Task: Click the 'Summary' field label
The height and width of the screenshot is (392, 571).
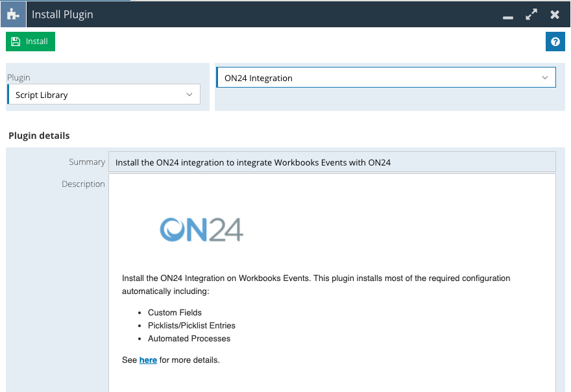Action: click(87, 162)
